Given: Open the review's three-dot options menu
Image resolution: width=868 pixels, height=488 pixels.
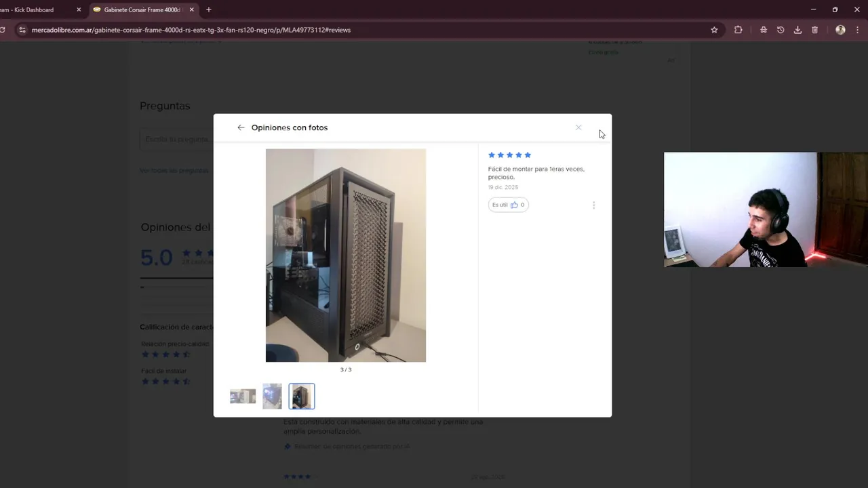Looking at the screenshot, I should point(594,205).
